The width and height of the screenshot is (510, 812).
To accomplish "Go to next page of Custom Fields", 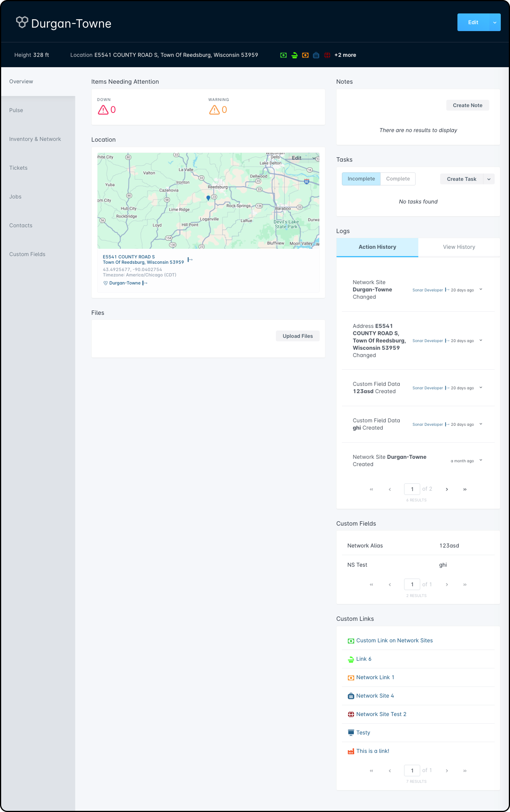I will (447, 584).
